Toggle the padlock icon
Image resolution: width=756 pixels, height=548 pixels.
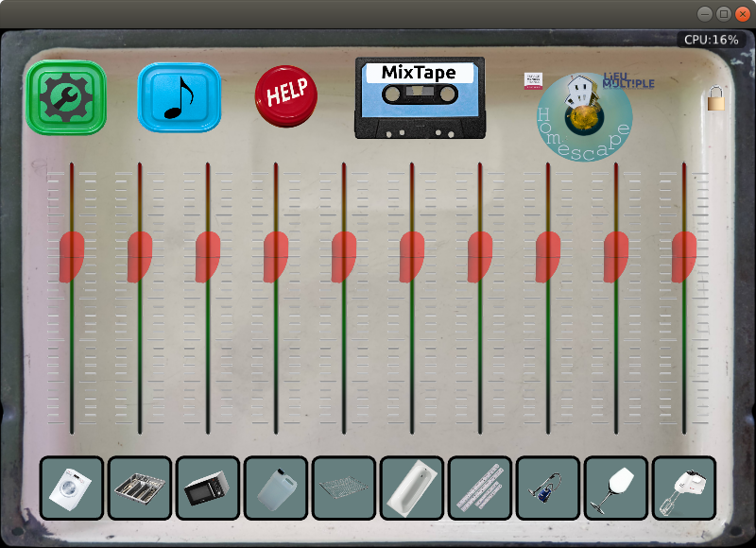pyautogui.click(x=716, y=98)
